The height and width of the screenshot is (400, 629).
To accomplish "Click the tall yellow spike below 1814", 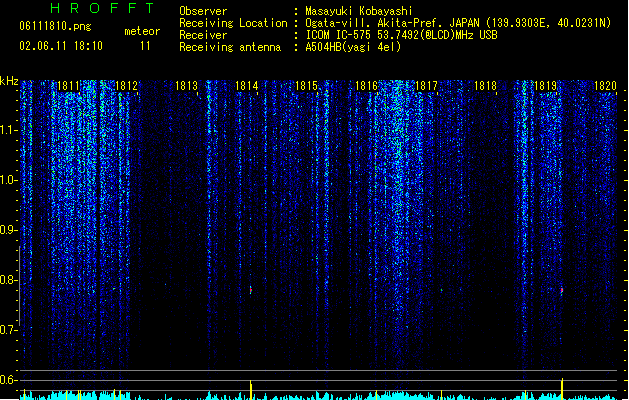I will click(251, 390).
